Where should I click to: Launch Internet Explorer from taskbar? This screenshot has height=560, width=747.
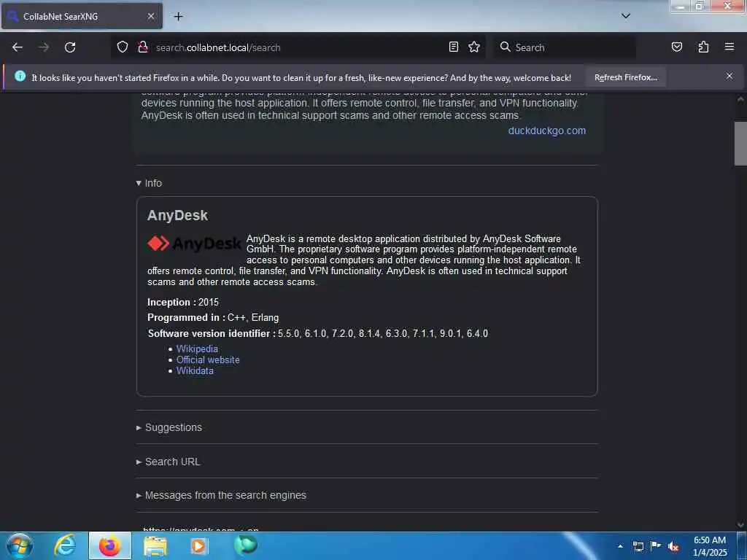pyautogui.click(x=65, y=545)
